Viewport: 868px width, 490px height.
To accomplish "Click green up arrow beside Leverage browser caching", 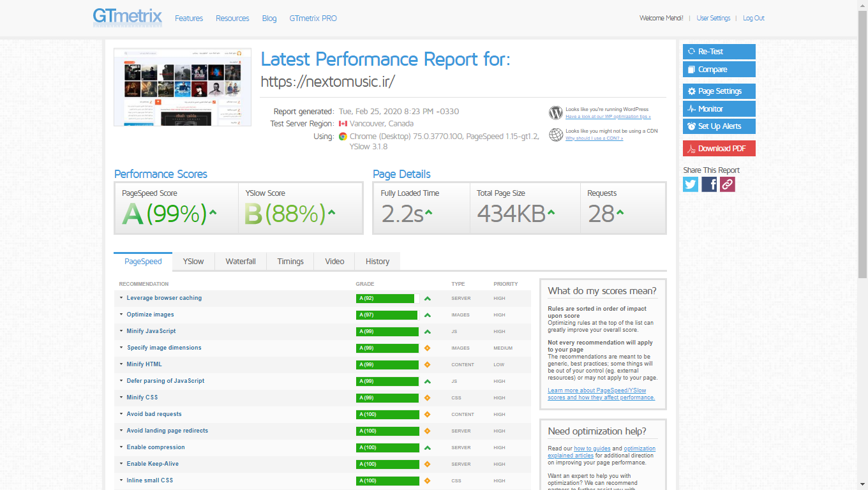I will point(428,298).
